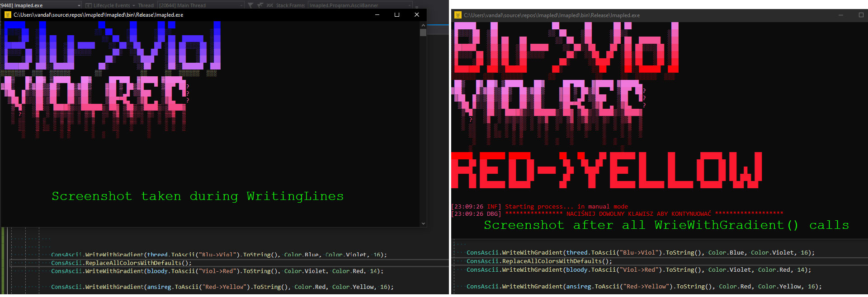868x297 pixels.
Task: Click the left console scrollbar up arrow
Action: tap(423, 25)
